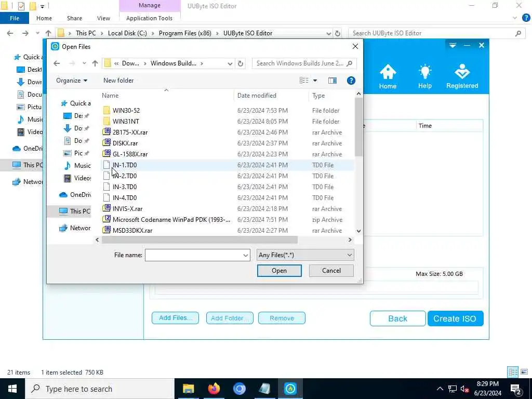The image size is (532, 399).
Task: Click the scroll down arrow in file list
Action: point(358,231)
